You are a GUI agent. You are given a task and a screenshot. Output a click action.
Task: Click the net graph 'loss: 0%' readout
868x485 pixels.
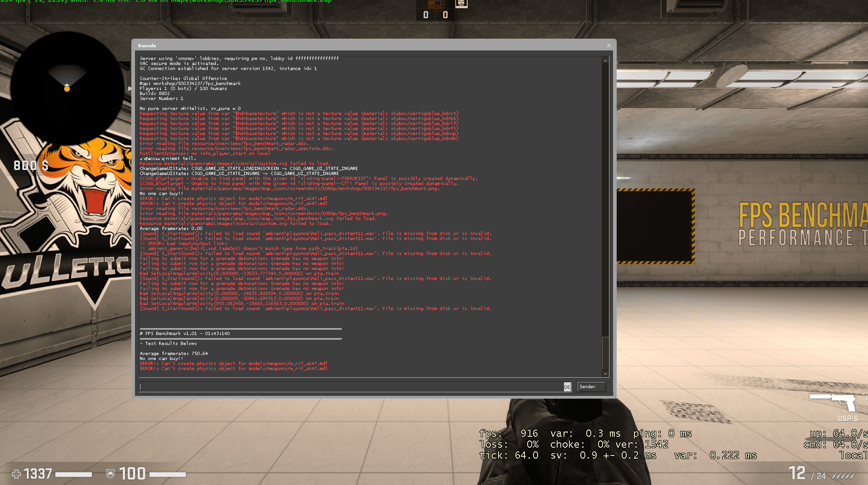(x=509, y=445)
